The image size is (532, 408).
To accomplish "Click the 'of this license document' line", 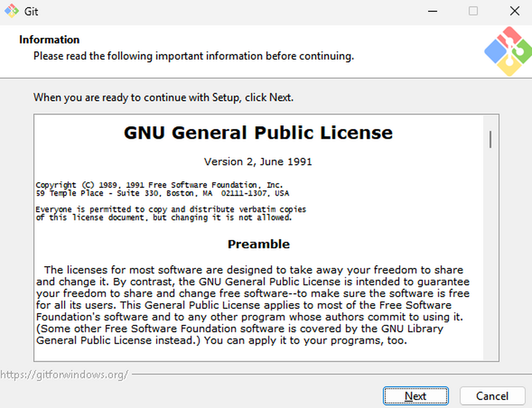I will click(164, 218).
